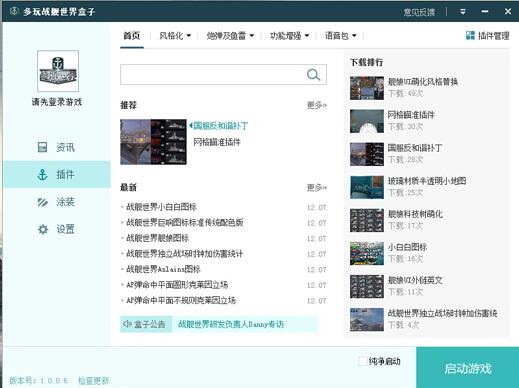
Task: Click the 启动游戏 button
Action: point(467,368)
